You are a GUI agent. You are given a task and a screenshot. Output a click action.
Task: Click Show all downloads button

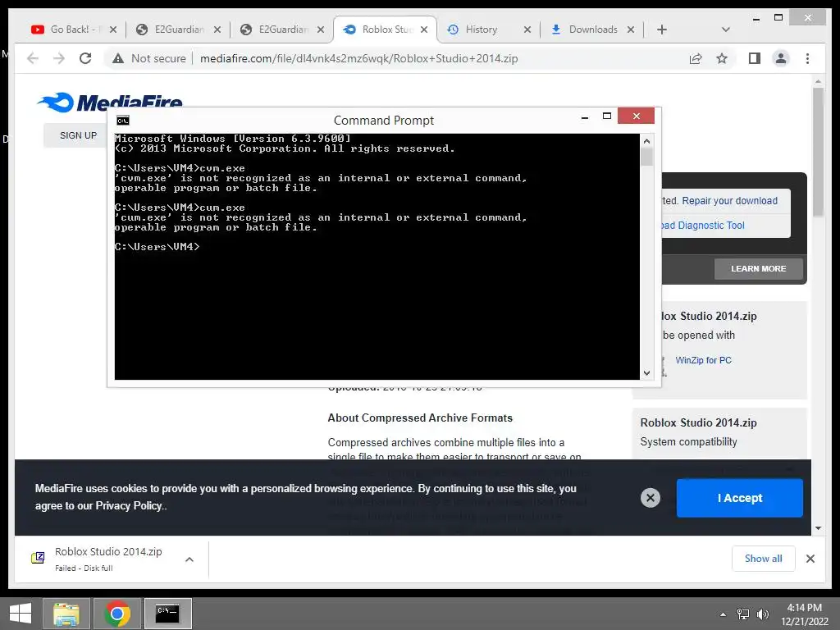pos(764,559)
